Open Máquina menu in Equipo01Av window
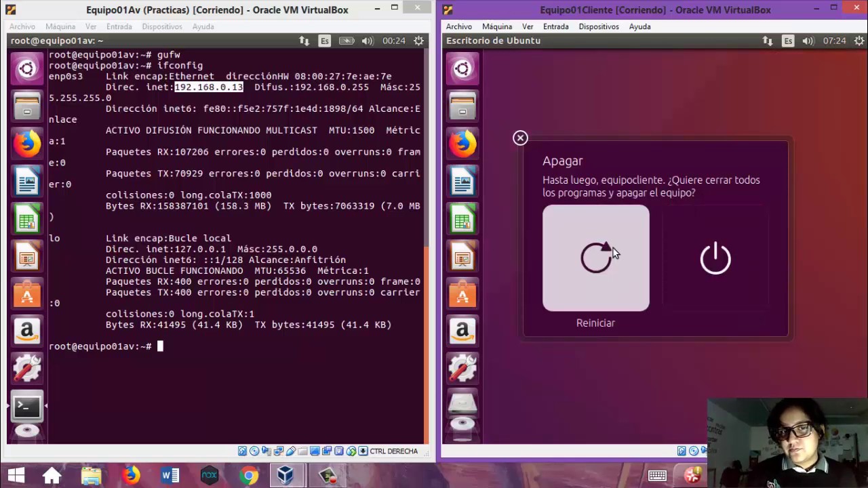Viewport: 868px width, 488px height. click(x=60, y=26)
